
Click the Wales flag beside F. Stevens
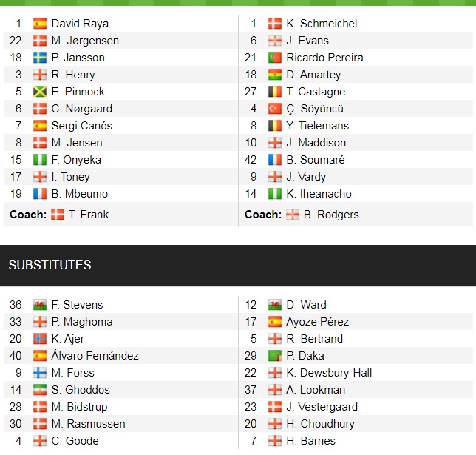point(40,305)
